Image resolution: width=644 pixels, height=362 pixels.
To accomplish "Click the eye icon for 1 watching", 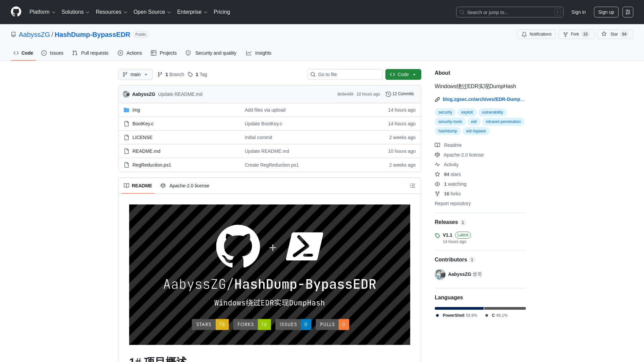I will coord(437,184).
